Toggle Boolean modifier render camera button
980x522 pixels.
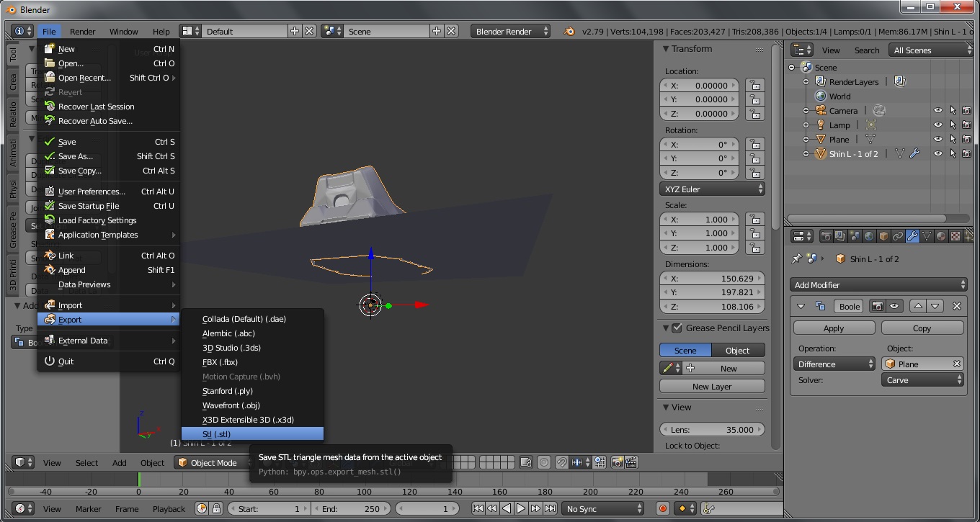click(x=877, y=306)
